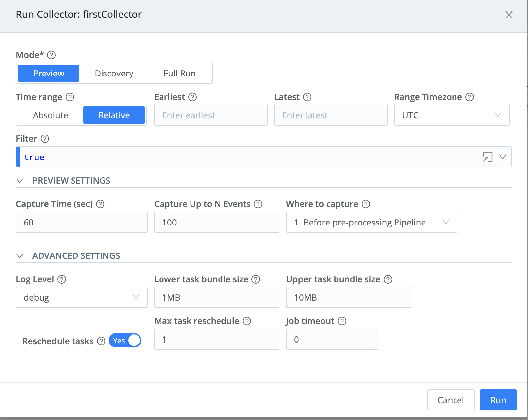Open the Mode help tooltip icon
This screenshot has height=420, width=528.
click(51, 55)
